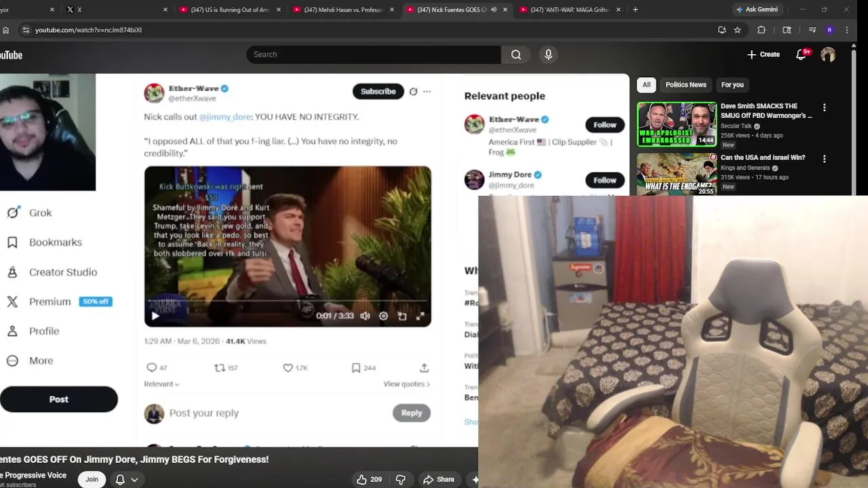Open Dave Smith SMACKS video thumbnail
Screen dimensions: 868x488
click(677, 124)
